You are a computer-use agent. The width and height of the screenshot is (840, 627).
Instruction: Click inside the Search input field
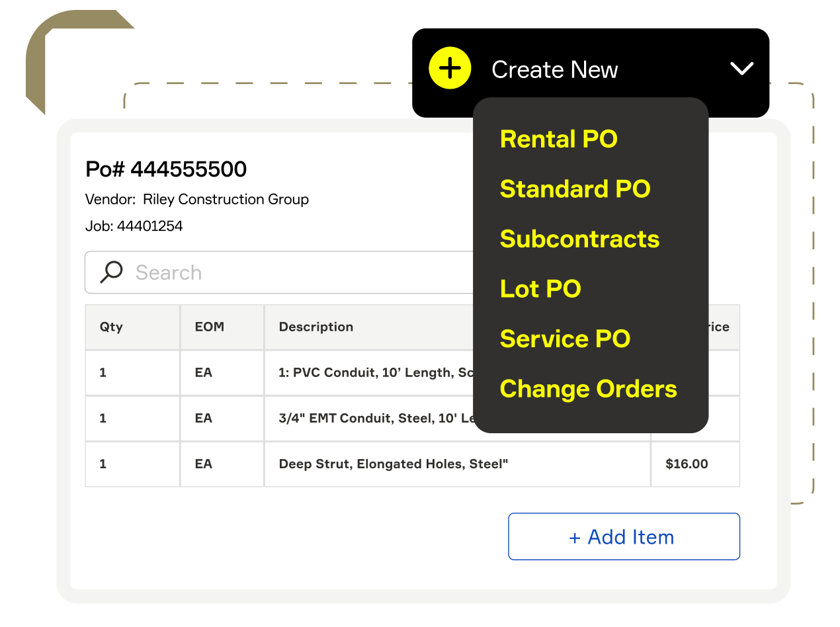(265, 272)
